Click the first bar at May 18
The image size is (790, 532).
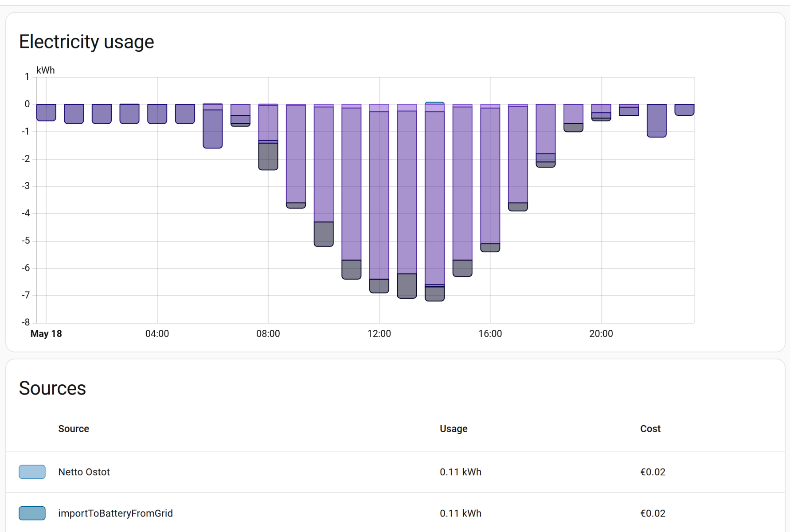coord(46,113)
